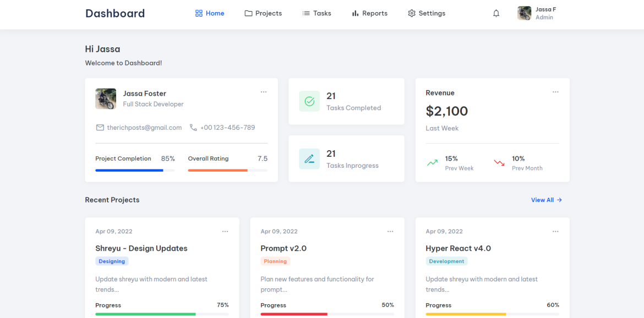Screen dimensions: 644x318
Task: Open the Shreyu project card options menu
Action: [x=225, y=232]
